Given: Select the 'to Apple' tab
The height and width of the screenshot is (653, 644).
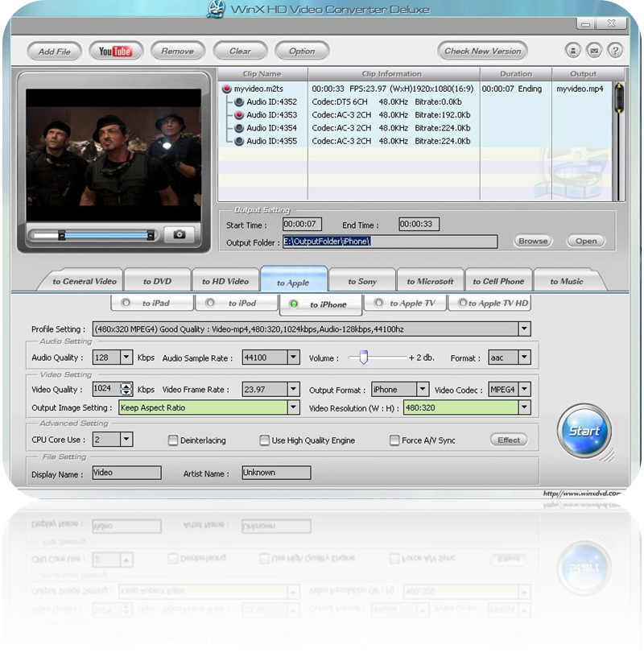Looking at the screenshot, I should tap(294, 280).
